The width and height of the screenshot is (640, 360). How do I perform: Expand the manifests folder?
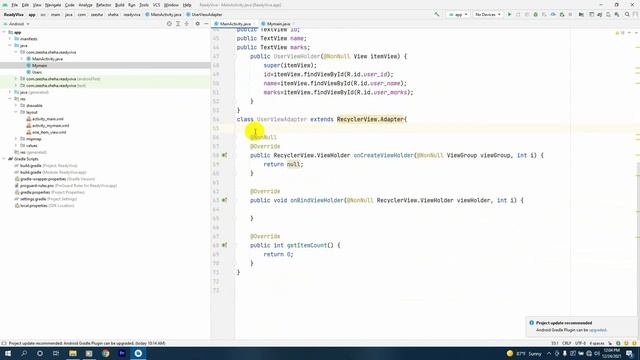tap(11, 39)
